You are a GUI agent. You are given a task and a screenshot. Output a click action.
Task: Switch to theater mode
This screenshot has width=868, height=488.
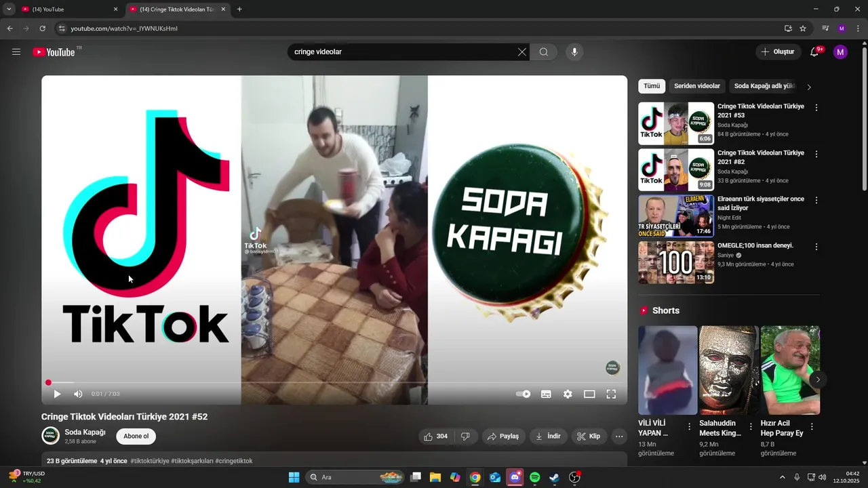[589, 394]
